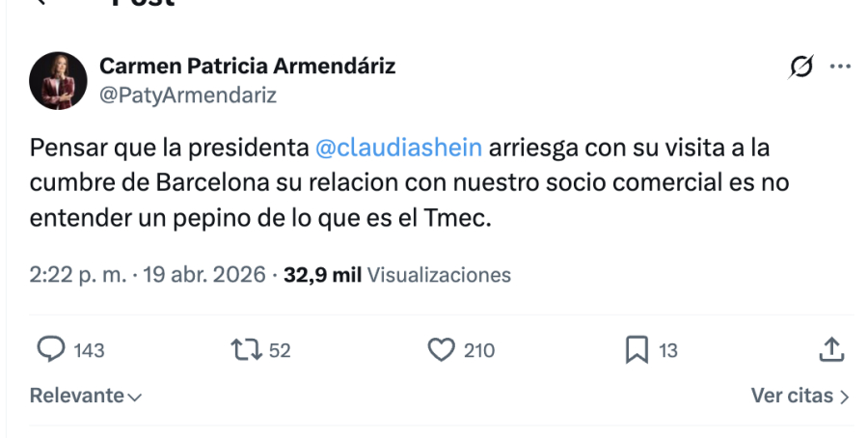Open the @PatyArmendariz handle link
This screenshot has height=438, width=868.
188,95
